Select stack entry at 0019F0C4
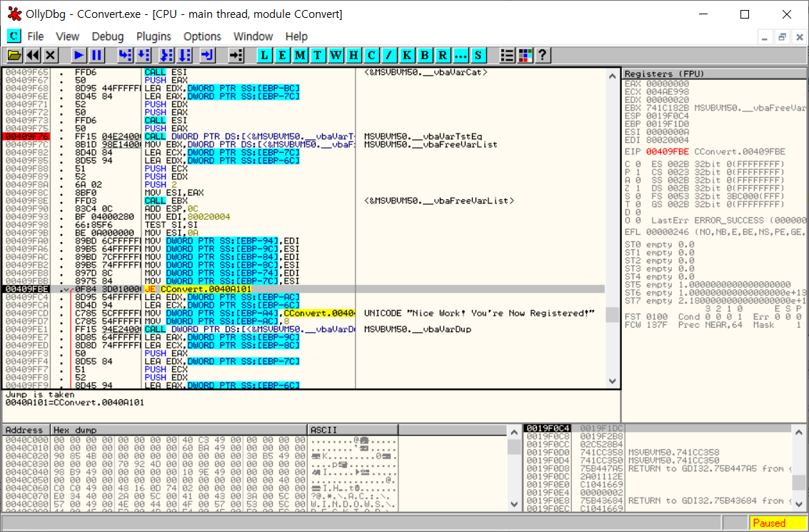 658,428
